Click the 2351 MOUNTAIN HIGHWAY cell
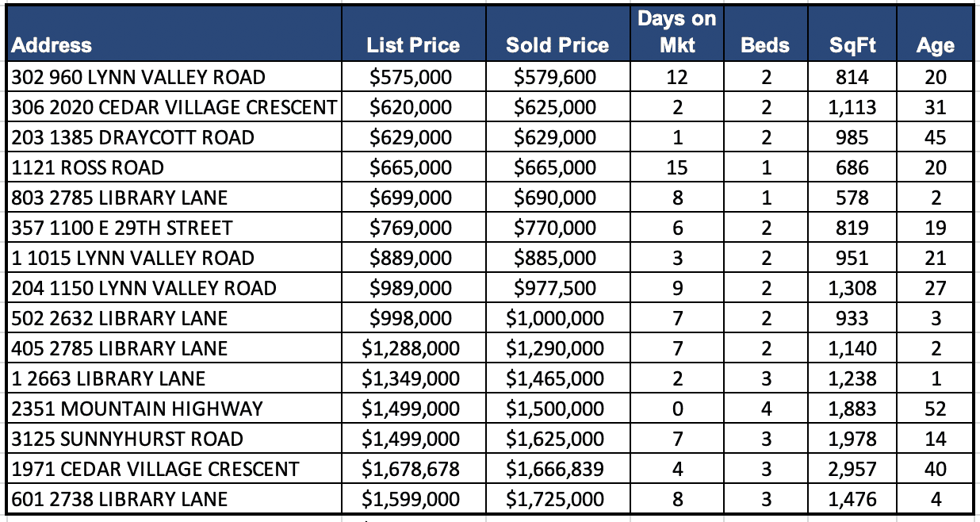The image size is (980, 522). [x=137, y=409]
